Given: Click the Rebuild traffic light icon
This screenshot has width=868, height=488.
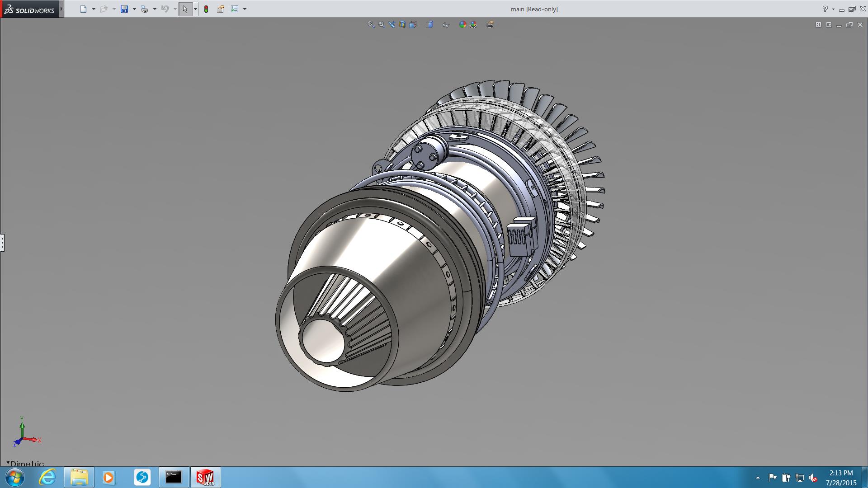Looking at the screenshot, I should (206, 9).
